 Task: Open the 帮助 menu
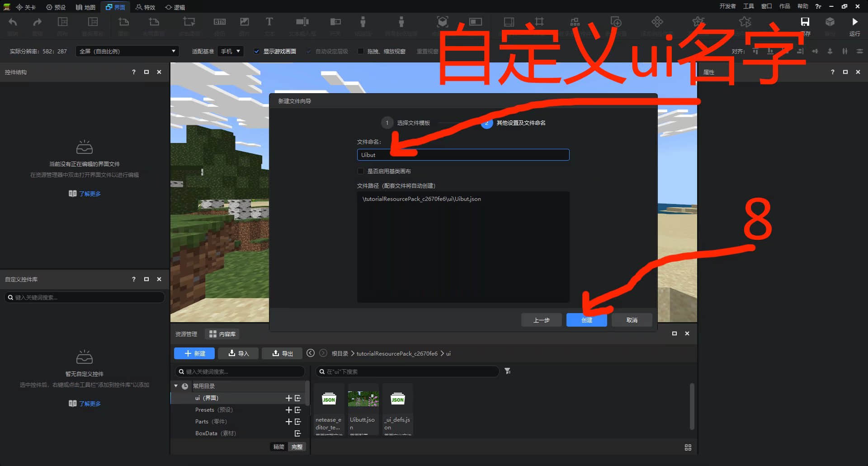tap(802, 6)
